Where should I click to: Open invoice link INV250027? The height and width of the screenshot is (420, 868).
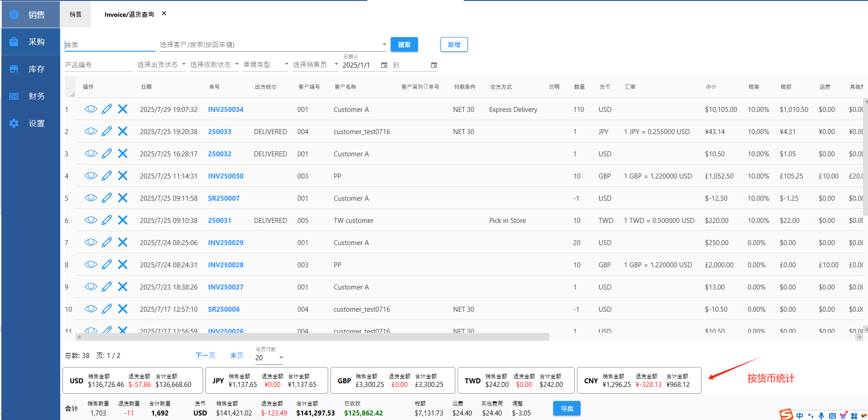(225, 287)
